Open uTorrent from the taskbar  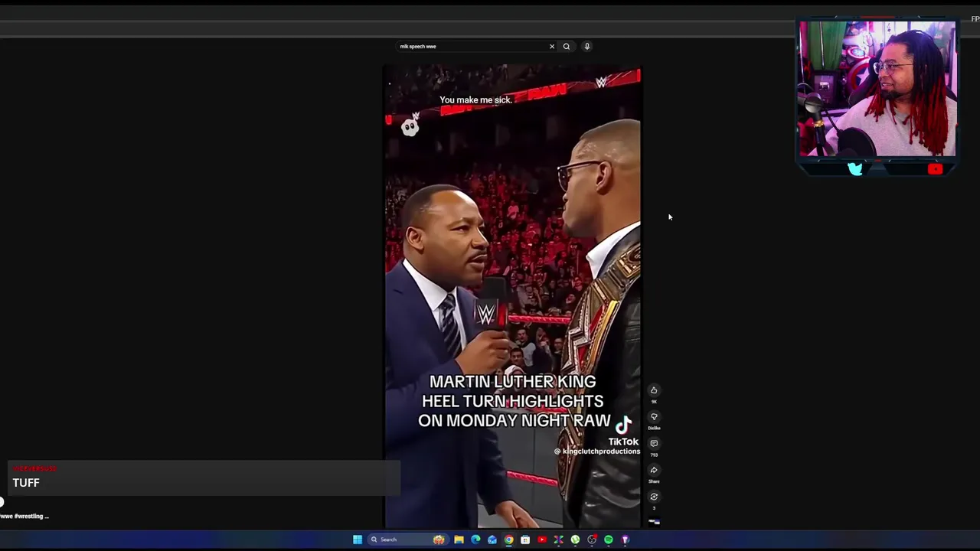click(575, 540)
